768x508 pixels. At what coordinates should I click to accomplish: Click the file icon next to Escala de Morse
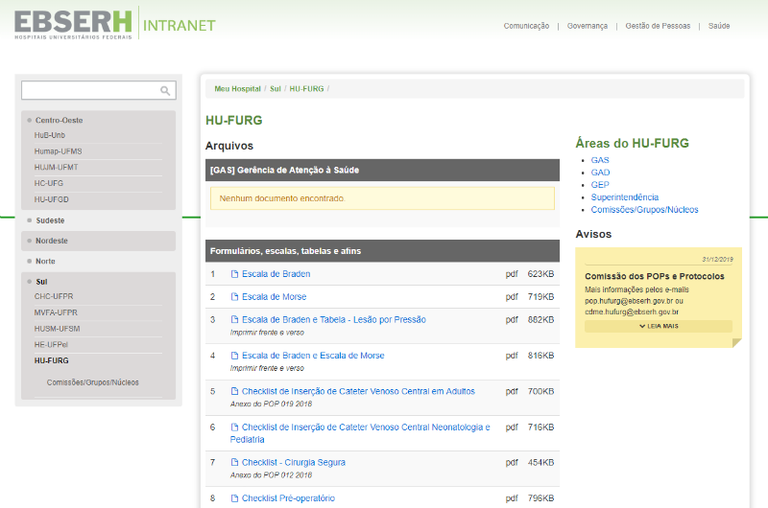point(235,297)
